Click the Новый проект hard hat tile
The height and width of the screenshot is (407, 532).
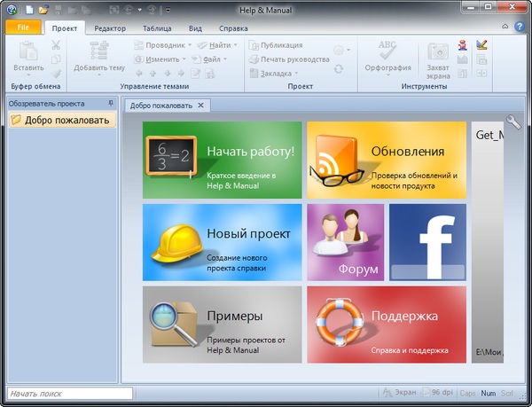(x=222, y=241)
